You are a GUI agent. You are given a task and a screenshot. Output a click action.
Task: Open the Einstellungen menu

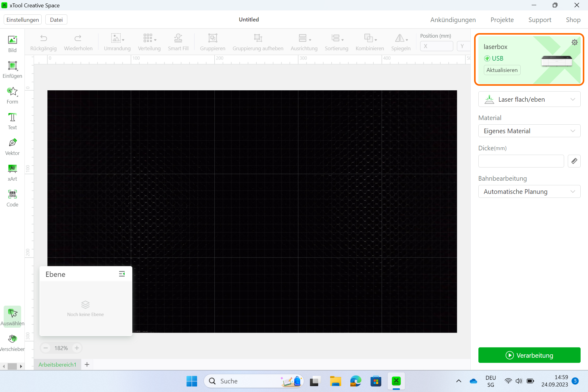[23, 20]
